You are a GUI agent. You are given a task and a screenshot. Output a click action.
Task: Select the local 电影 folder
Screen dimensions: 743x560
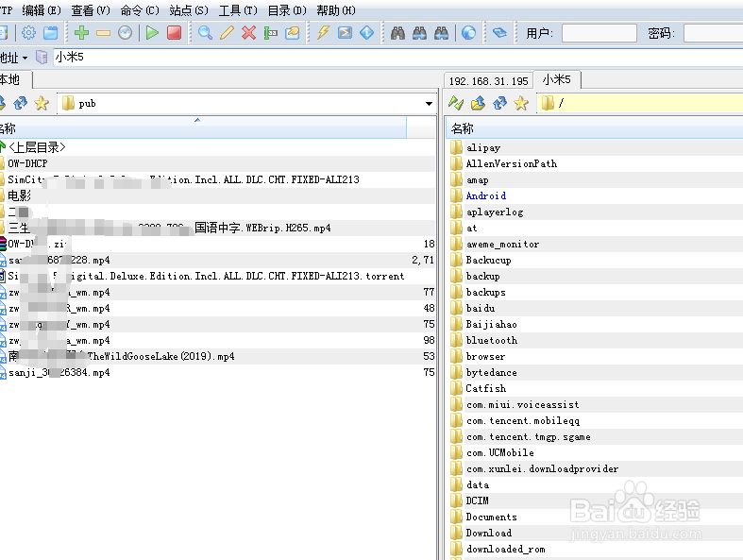coord(20,195)
